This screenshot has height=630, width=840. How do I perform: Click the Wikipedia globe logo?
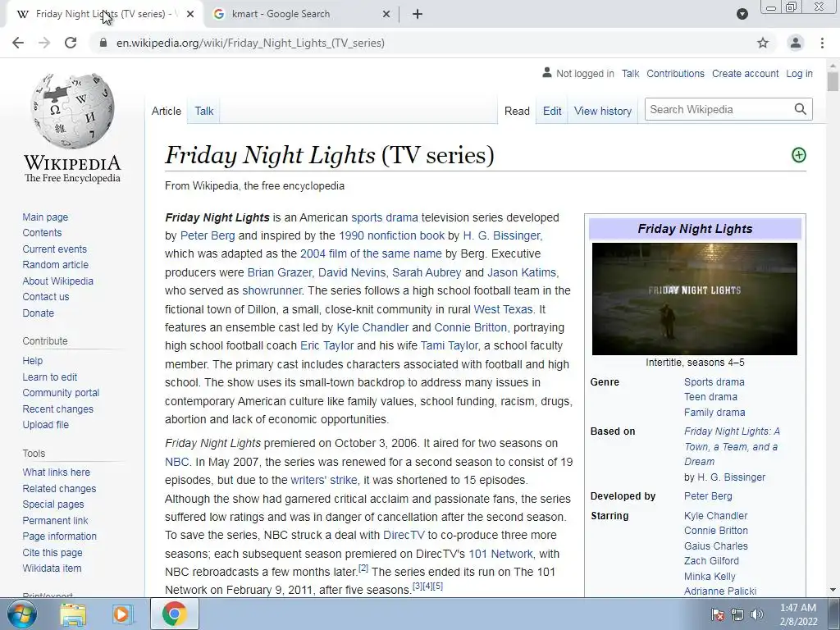tap(72, 111)
